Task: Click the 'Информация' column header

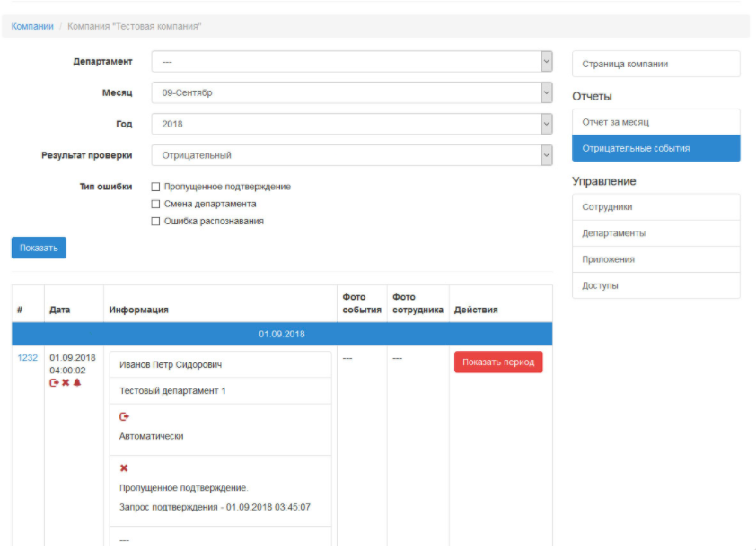Action: (139, 310)
